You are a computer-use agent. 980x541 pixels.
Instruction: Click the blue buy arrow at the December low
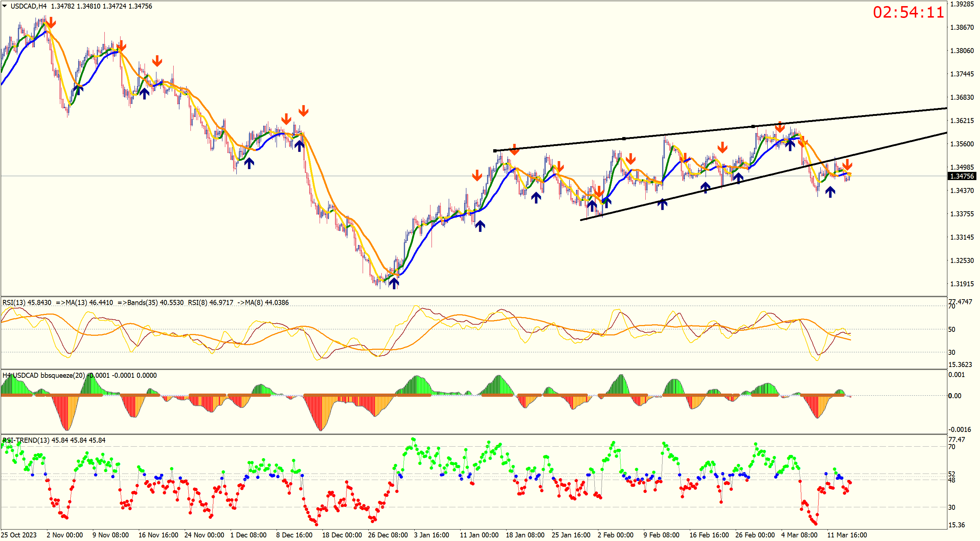[x=394, y=283]
